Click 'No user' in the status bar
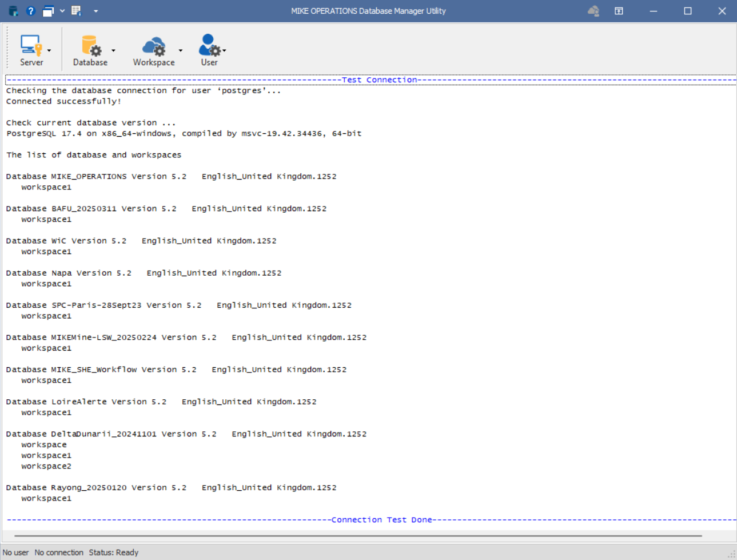 click(15, 553)
